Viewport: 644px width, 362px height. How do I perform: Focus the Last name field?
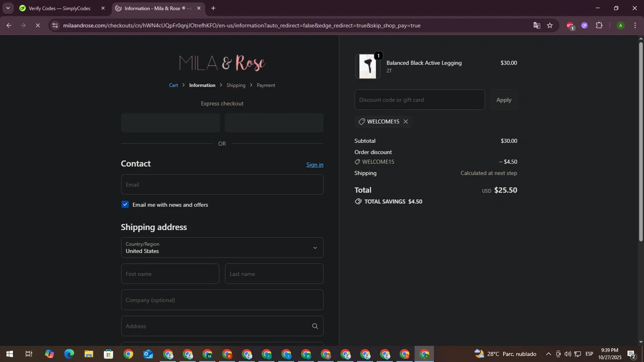[x=274, y=274]
